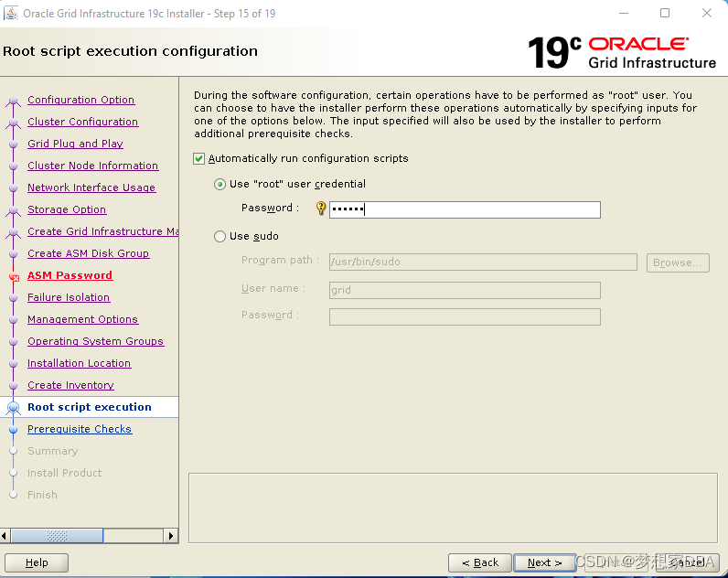Click the right arrow of step list scrollbar
The width and height of the screenshot is (728, 578).
(171, 536)
